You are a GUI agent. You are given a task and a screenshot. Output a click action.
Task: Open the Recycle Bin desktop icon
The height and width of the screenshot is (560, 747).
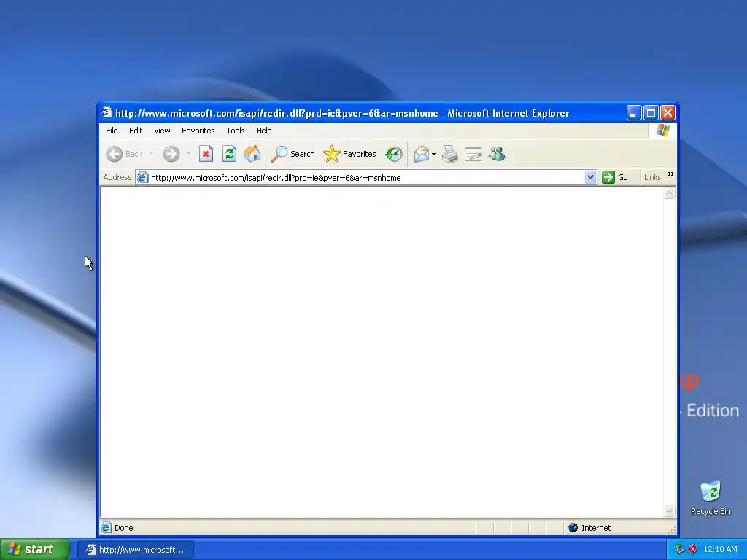(x=711, y=497)
